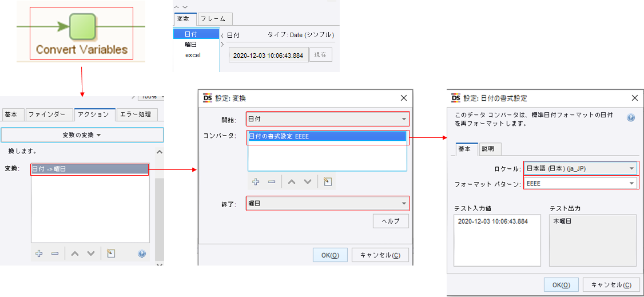Screen dimensions: 644x297
Task: Open the 変数の変換 action selector
Action: [82, 135]
